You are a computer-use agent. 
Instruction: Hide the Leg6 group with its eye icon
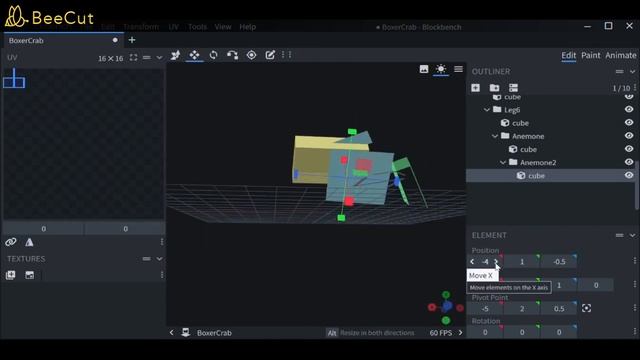(x=629, y=109)
